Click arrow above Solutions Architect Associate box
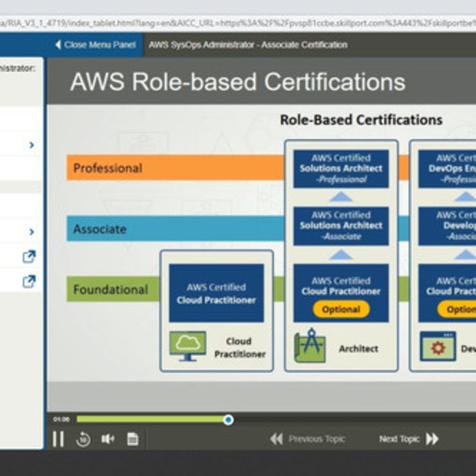This screenshot has height=476, width=476. click(341, 197)
